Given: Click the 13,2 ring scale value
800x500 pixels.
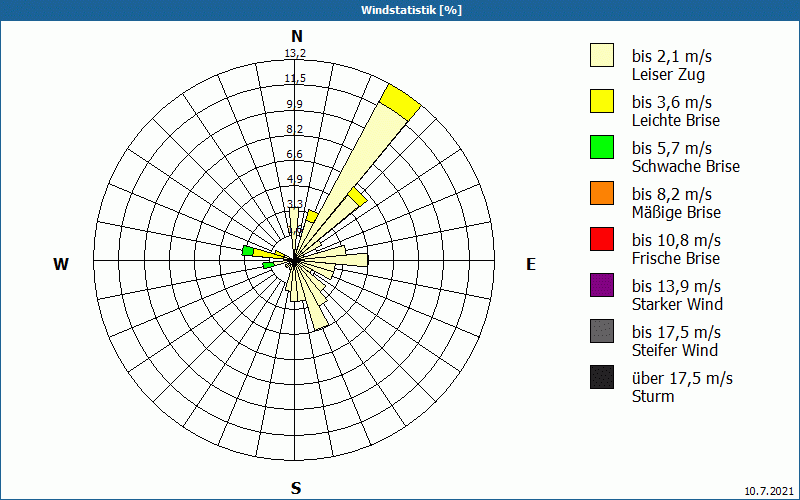Looking at the screenshot, I should coord(295,53).
